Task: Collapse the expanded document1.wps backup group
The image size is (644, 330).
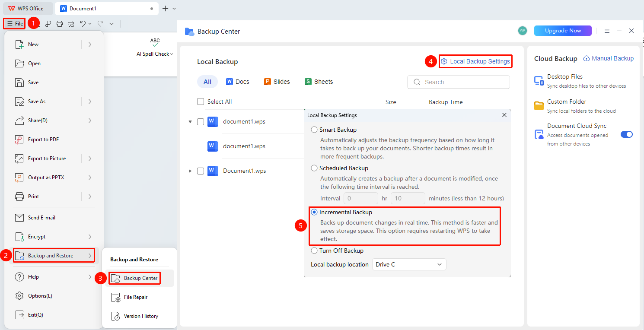Action: click(190, 122)
